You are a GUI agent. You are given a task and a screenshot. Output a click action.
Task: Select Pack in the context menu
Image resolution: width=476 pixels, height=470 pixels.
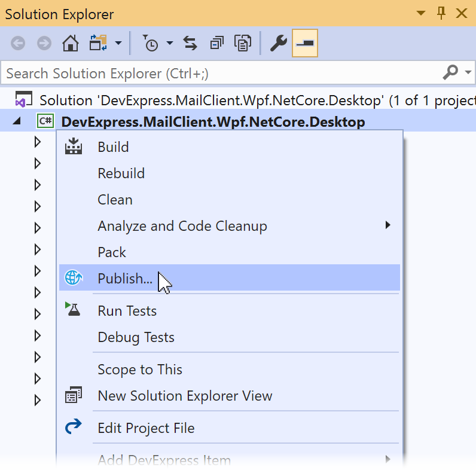point(230,252)
